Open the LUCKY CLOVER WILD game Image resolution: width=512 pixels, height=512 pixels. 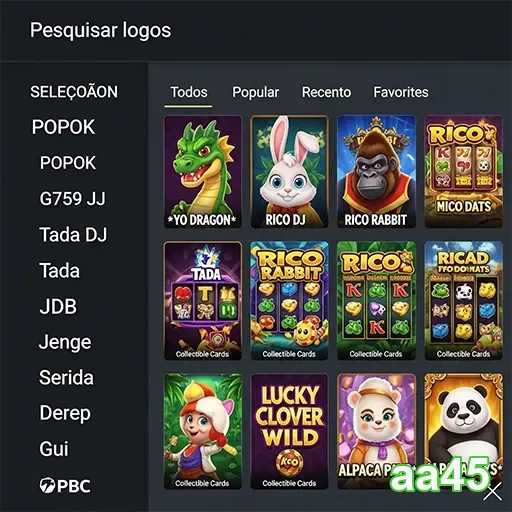click(289, 431)
